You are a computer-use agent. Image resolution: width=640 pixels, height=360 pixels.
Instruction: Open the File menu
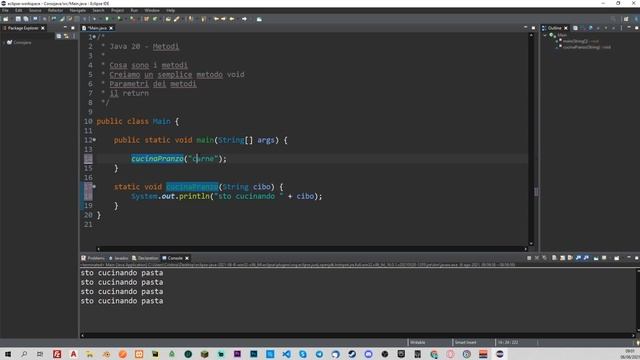click(x=5, y=10)
